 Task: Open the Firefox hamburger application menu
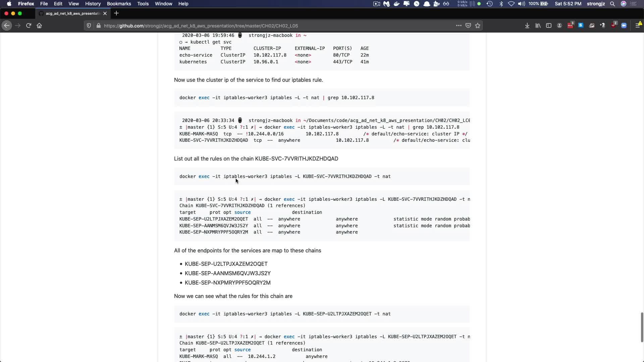638,25
